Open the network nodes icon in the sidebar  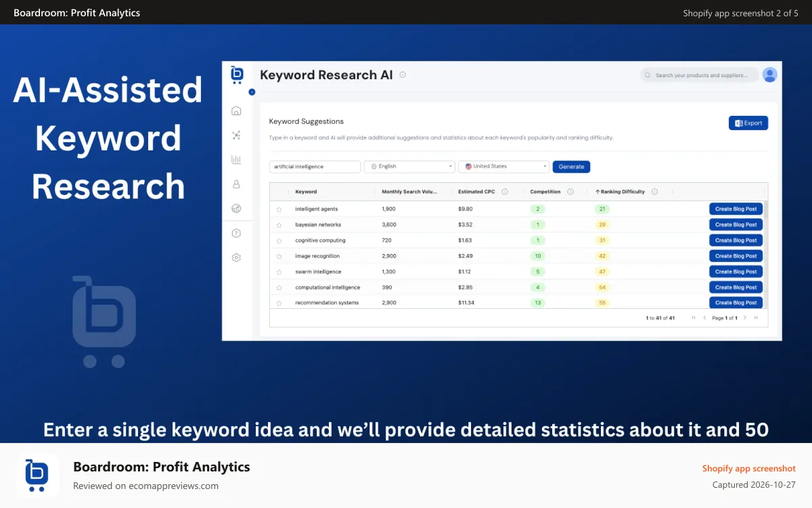pos(236,135)
